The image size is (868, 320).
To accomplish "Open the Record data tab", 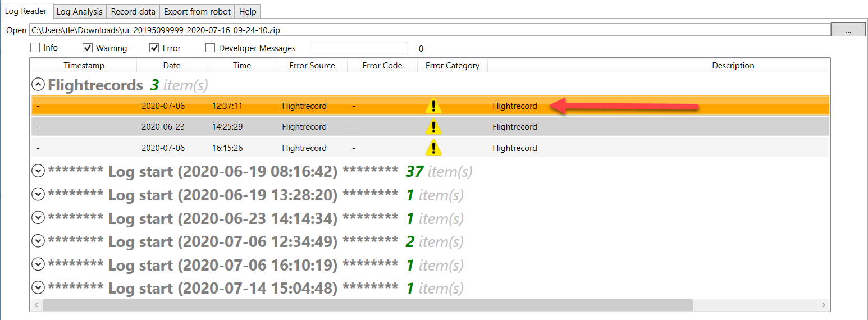I will click(133, 12).
